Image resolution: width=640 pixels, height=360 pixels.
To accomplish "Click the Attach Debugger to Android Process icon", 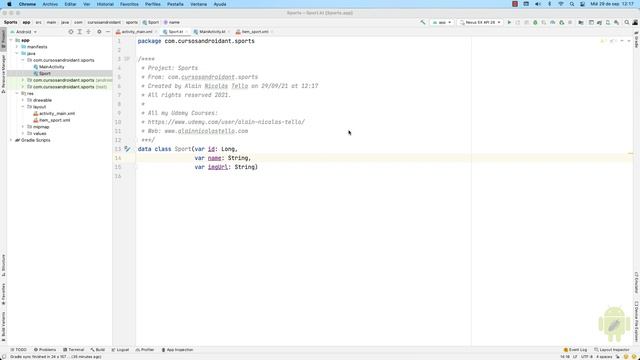I will 561,22.
